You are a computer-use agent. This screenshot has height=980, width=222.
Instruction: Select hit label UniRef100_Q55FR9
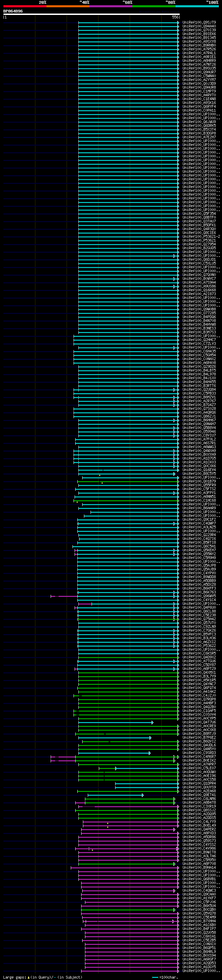click(x=199, y=485)
